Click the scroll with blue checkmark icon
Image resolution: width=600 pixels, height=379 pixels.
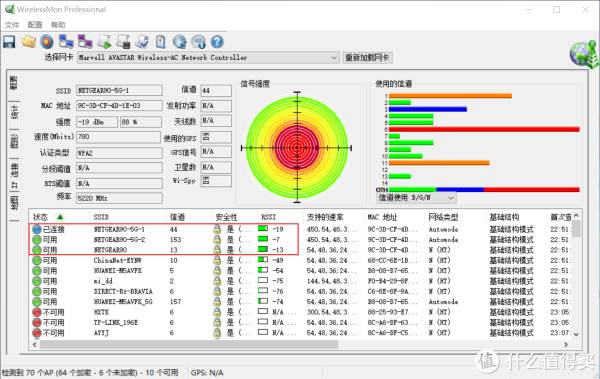pos(142,42)
